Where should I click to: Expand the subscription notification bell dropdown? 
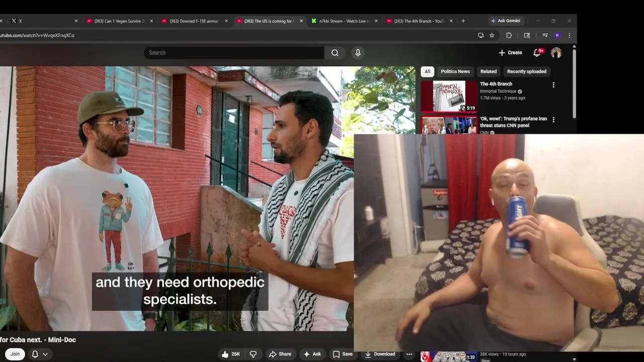[x=40, y=354]
